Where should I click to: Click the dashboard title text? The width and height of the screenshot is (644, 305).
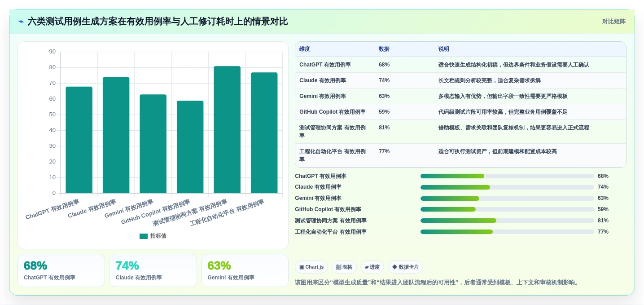[x=158, y=22]
